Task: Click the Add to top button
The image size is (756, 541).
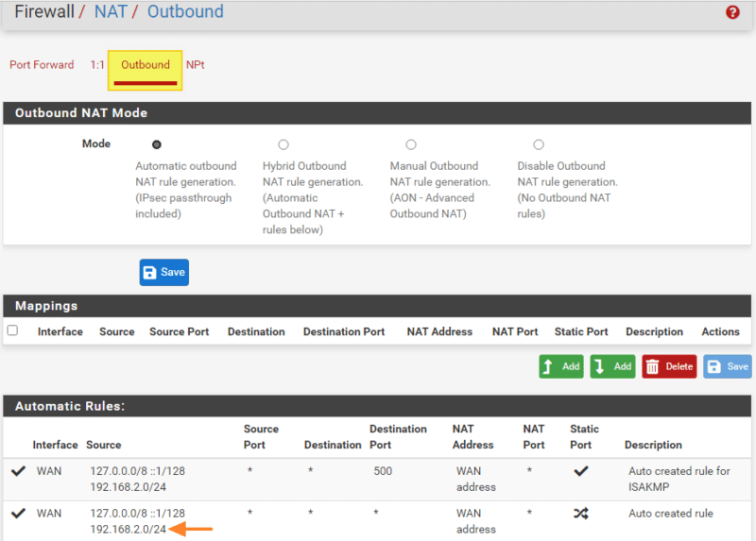Action: point(561,366)
